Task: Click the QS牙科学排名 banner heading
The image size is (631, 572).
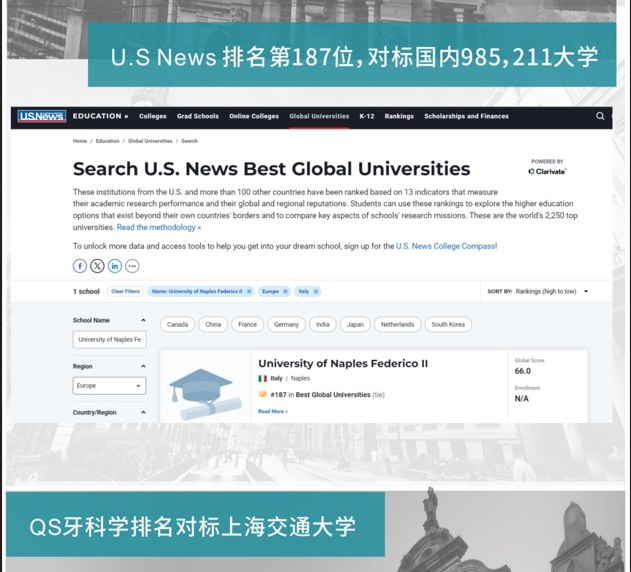Action: coord(192,527)
